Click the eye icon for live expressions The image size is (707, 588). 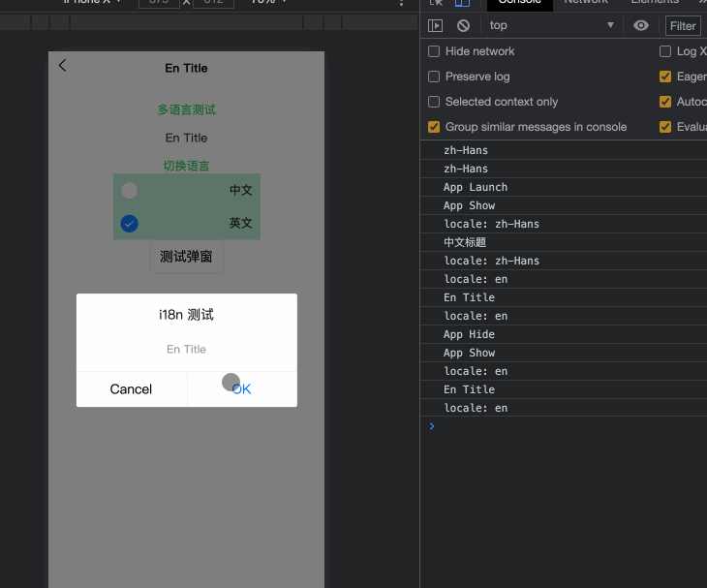coord(640,26)
